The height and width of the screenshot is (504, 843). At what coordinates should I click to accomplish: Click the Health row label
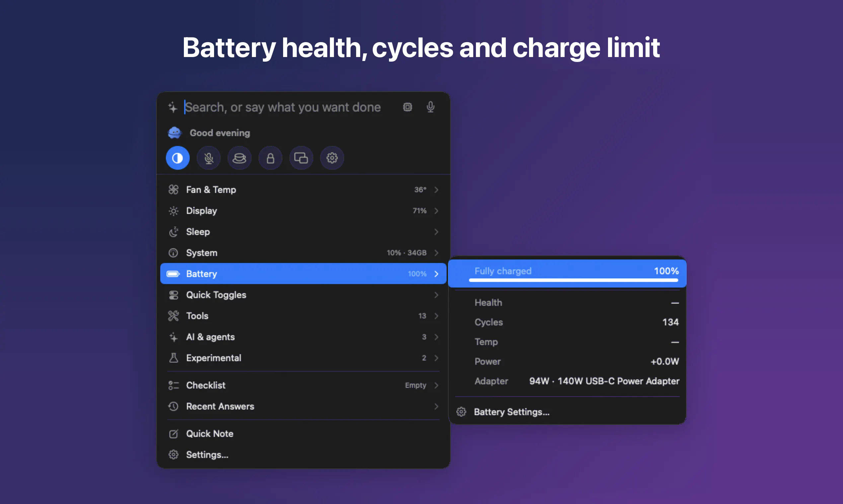coord(488,302)
